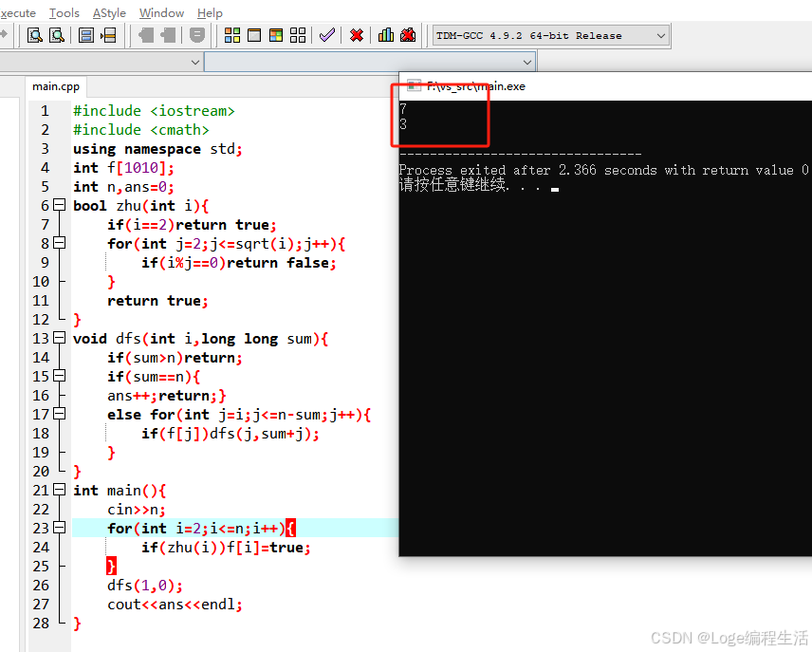Collapse the for loop fold at line 8
The height and width of the screenshot is (652, 812).
point(60,243)
